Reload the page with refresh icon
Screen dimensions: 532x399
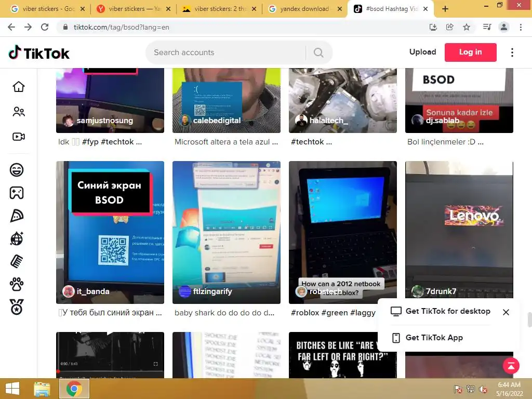(x=45, y=27)
